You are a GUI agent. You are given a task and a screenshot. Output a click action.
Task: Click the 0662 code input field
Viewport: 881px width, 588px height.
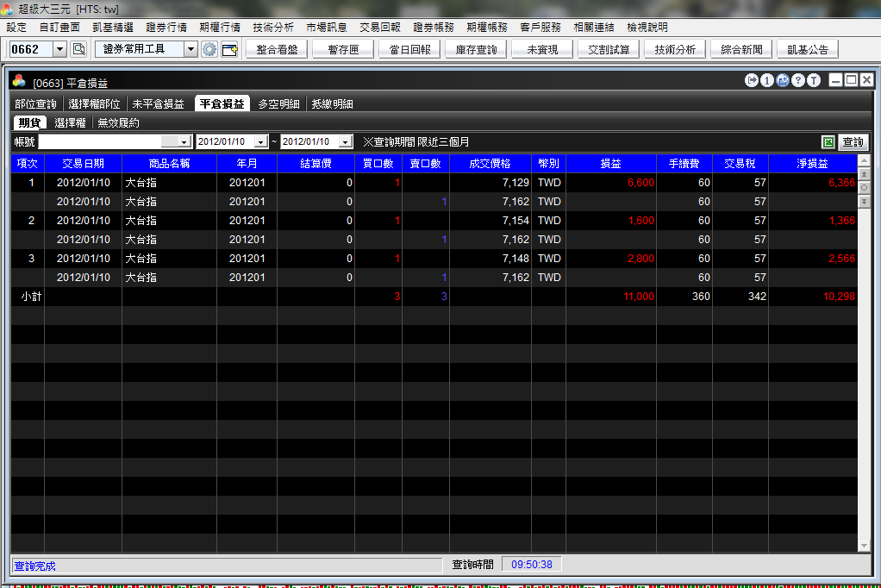pos(32,49)
